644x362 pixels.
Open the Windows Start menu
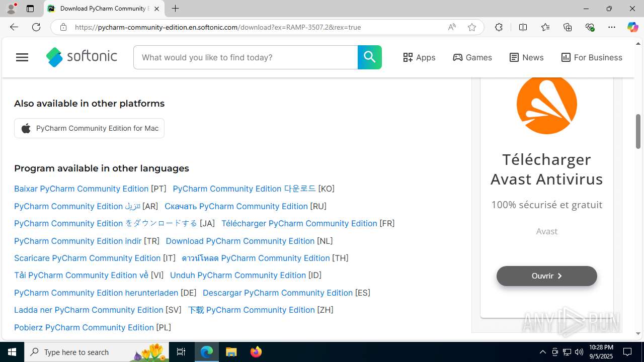point(12,352)
